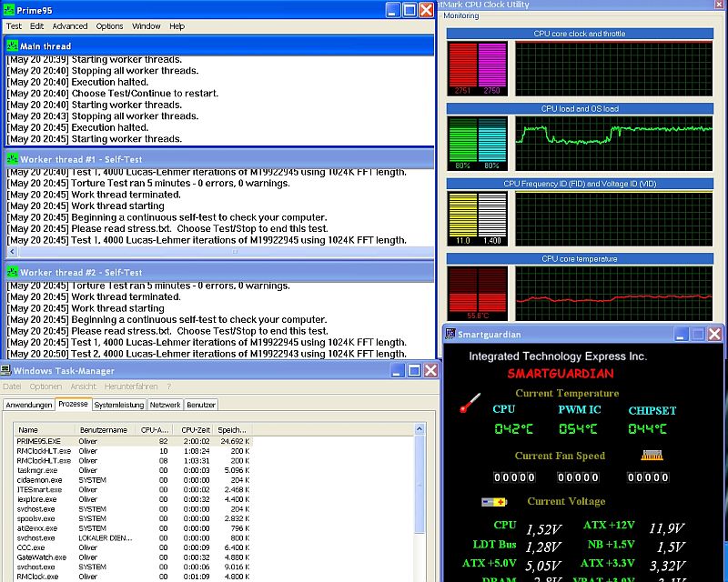
Task: Click the CPU core temperature header
Action: pos(580,259)
